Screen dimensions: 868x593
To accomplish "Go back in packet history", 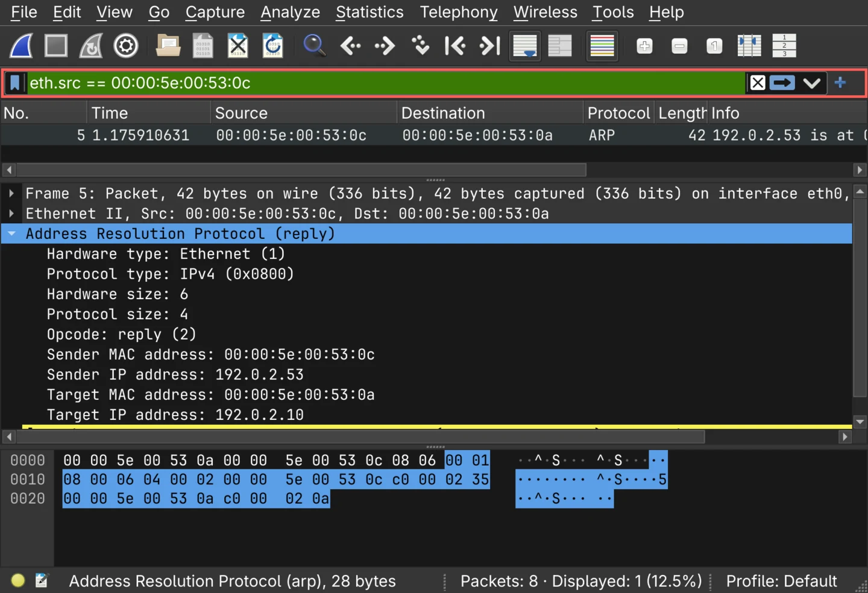I will [350, 46].
